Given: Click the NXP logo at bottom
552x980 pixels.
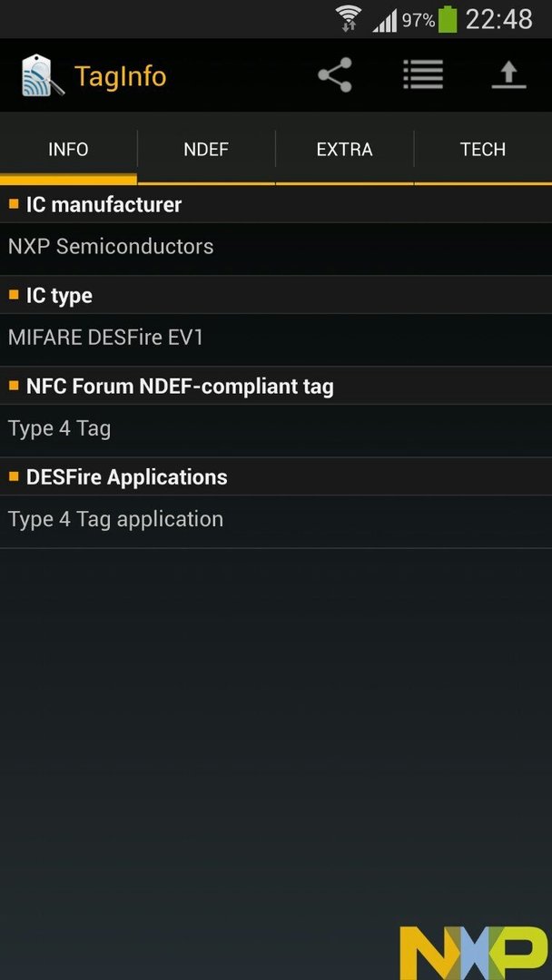Looking at the screenshot, I should [x=473, y=953].
